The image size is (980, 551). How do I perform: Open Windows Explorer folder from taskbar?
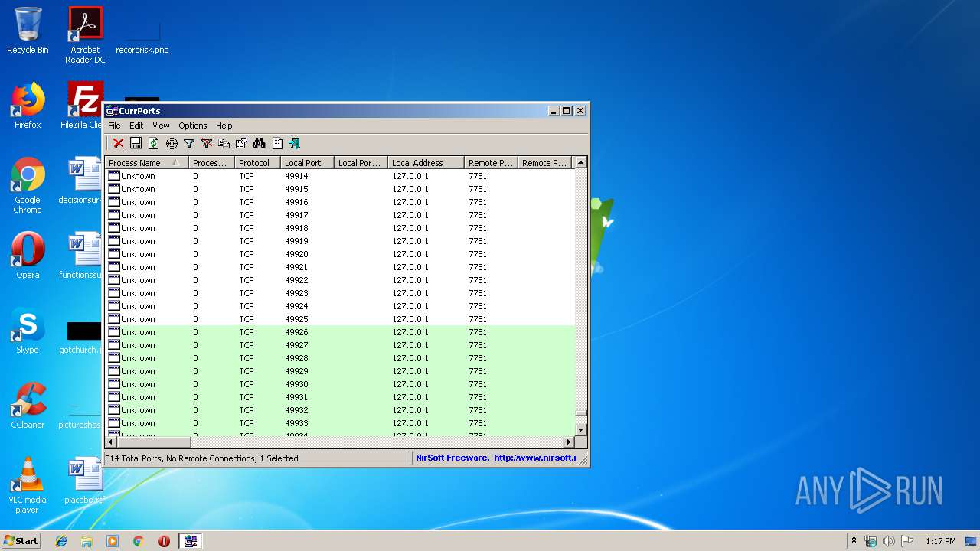point(87,541)
